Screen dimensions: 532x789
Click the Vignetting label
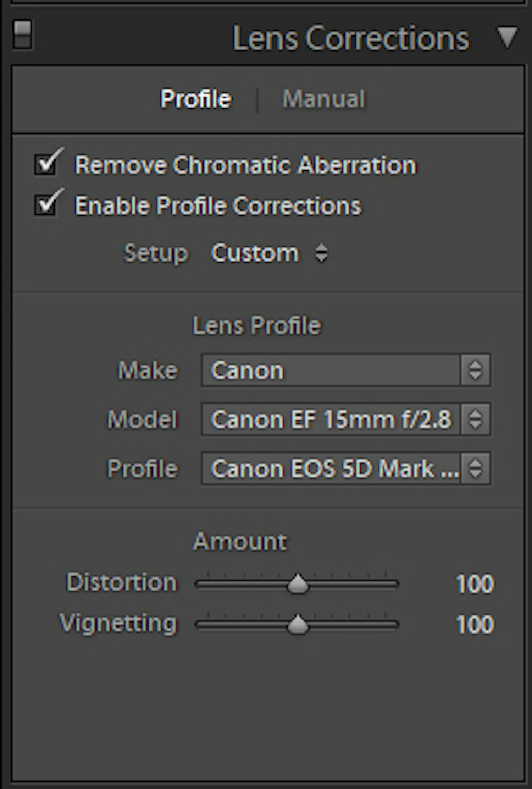(118, 624)
